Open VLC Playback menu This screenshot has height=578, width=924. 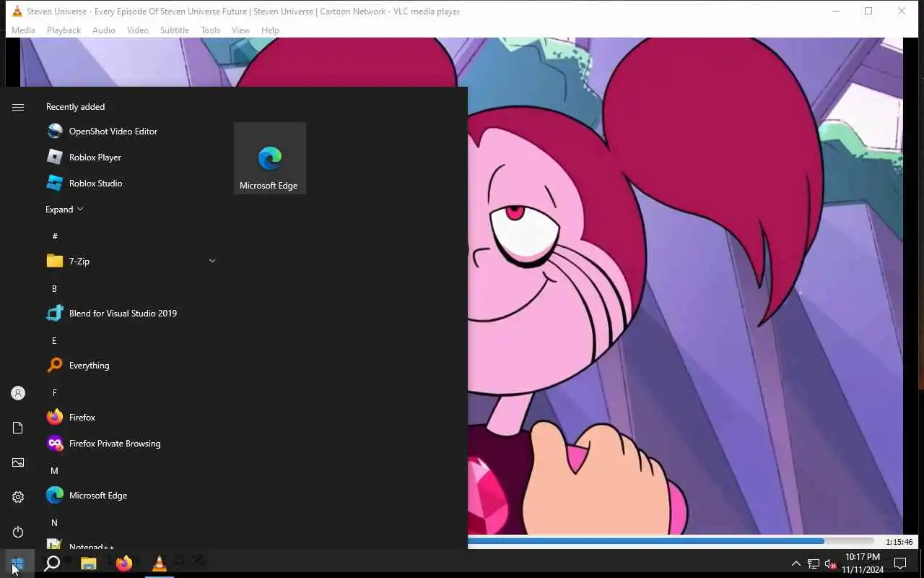[64, 30]
